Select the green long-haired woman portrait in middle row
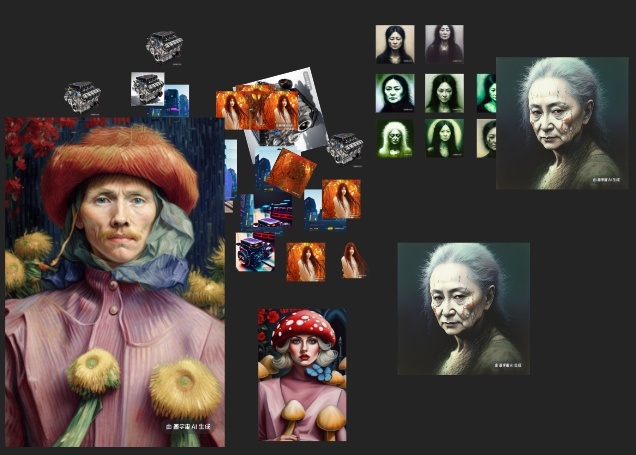 444,93
